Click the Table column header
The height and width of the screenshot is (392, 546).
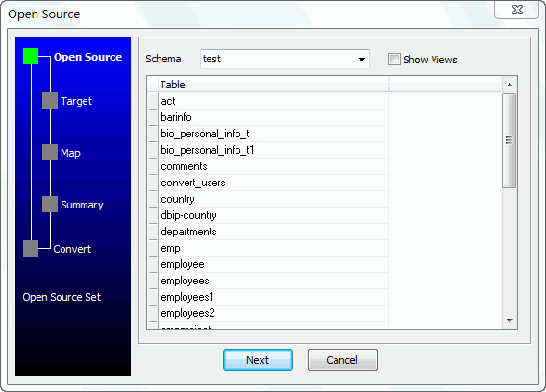(273, 85)
